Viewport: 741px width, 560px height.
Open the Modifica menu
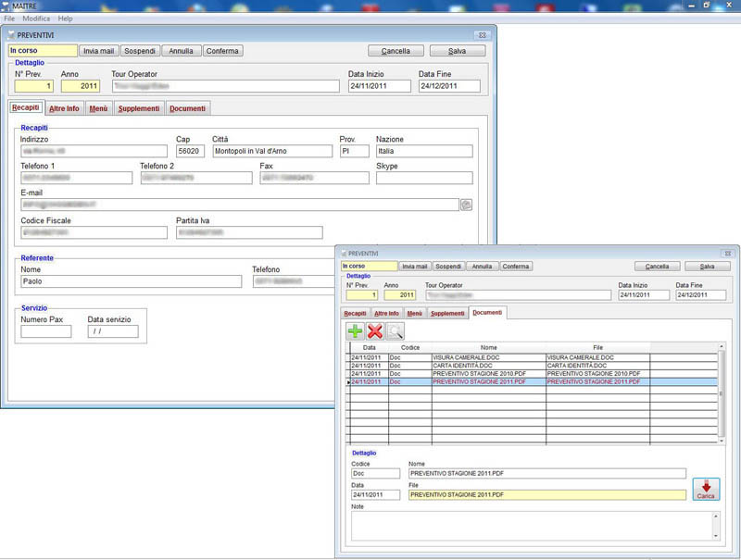point(36,19)
